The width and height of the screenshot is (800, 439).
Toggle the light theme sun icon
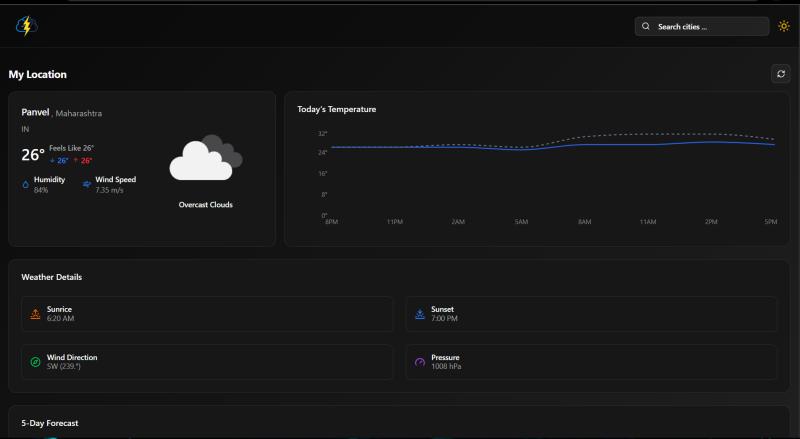(x=783, y=27)
